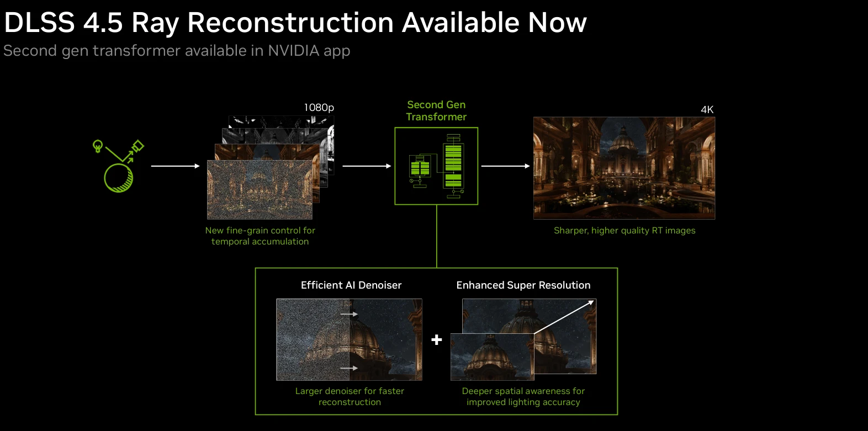This screenshot has height=431, width=868.
Task: Select the small low-resolution dome image
Action: pyautogui.click(x=493, y=357)
